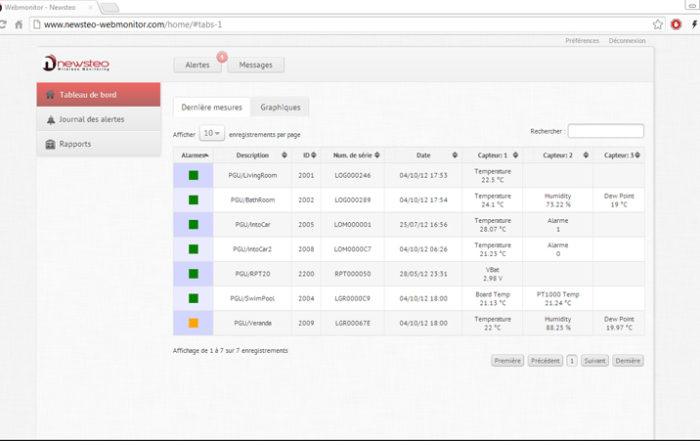Image resolution: width=700 pixels, height=441 pixels.
Task: Click the browser home icon
Action: (18, 25)
